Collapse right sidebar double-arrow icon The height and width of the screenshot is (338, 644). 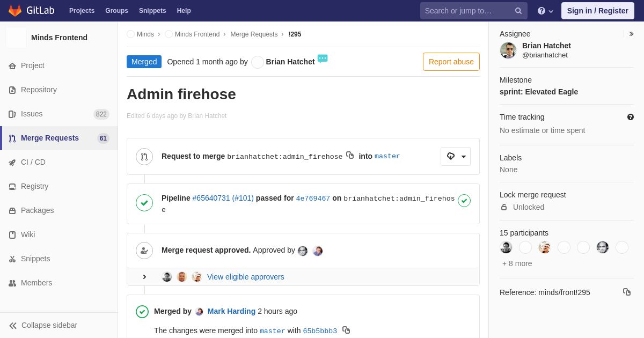631,34
